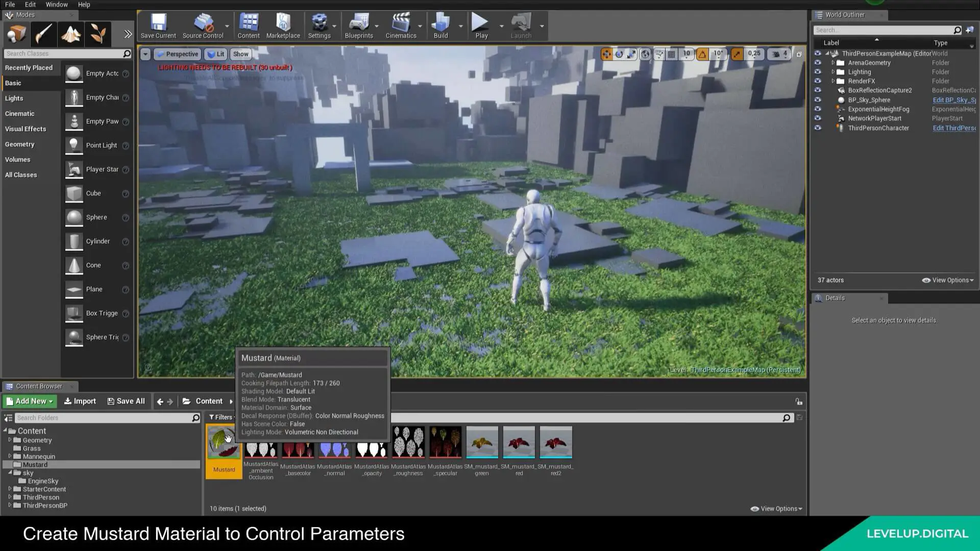Open Source Control toolbar icon
The height and width of the screenshot is (551, 980).
[x=203, y=26]
